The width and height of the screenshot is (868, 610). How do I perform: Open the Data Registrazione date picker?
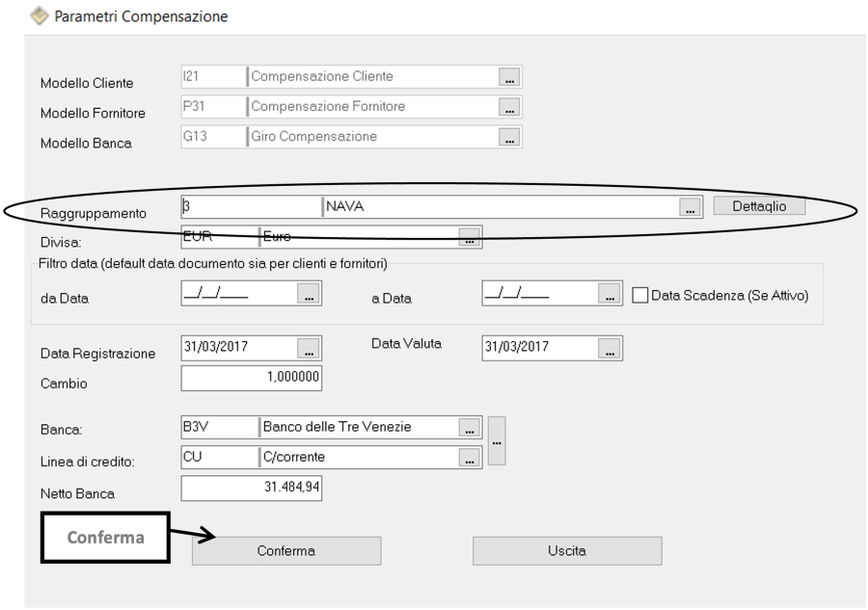[x=311, y=348]
